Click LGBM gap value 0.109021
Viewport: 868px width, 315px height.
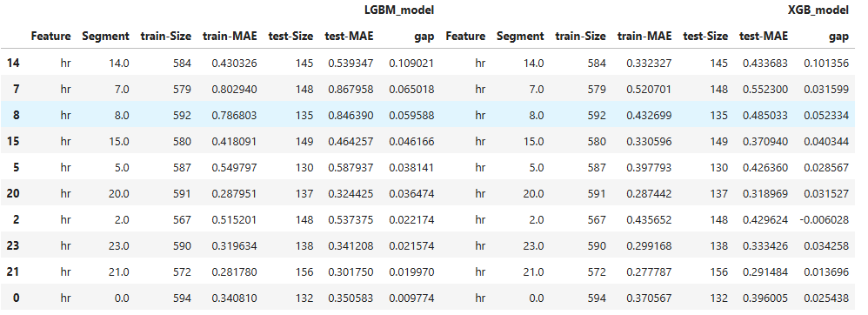point(411,64)
